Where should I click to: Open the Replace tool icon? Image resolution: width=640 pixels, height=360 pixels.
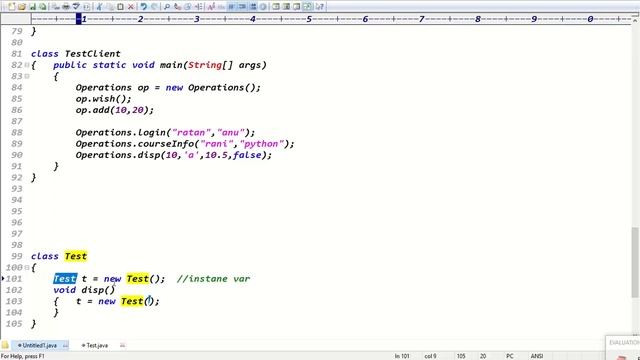tap(177, 7)
